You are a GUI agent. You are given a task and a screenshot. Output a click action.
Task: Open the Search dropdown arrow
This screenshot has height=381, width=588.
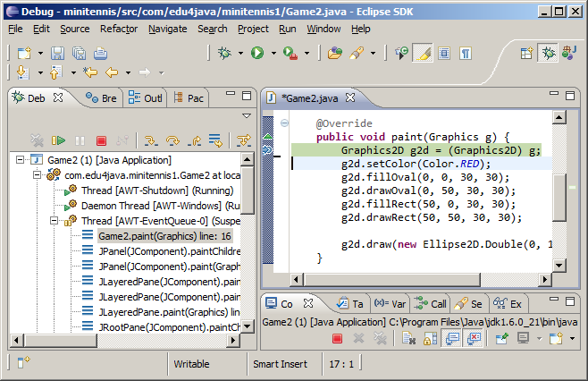tap(373, 54)
